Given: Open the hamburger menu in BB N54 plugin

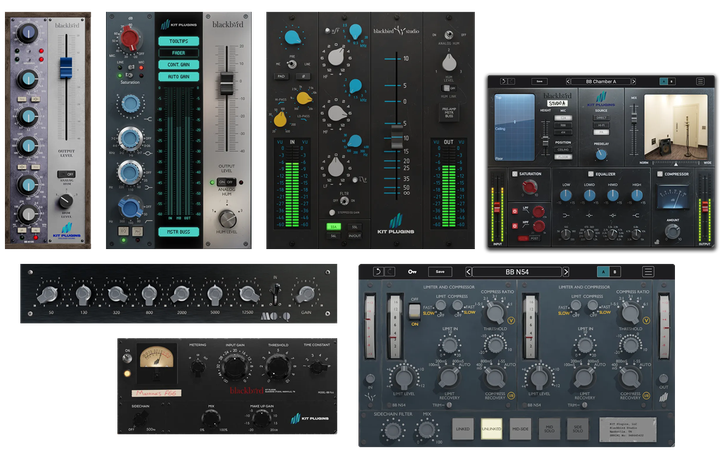Looking at the screenshot, I should [648, 271].
